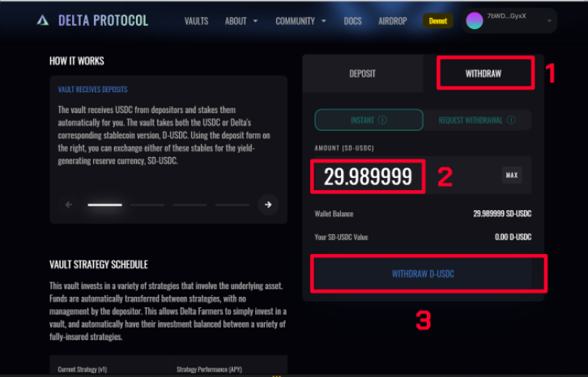Click the Delta Protocol triangle logo
The height and width of the screenshot is (377, 588).
click(43, 20)
